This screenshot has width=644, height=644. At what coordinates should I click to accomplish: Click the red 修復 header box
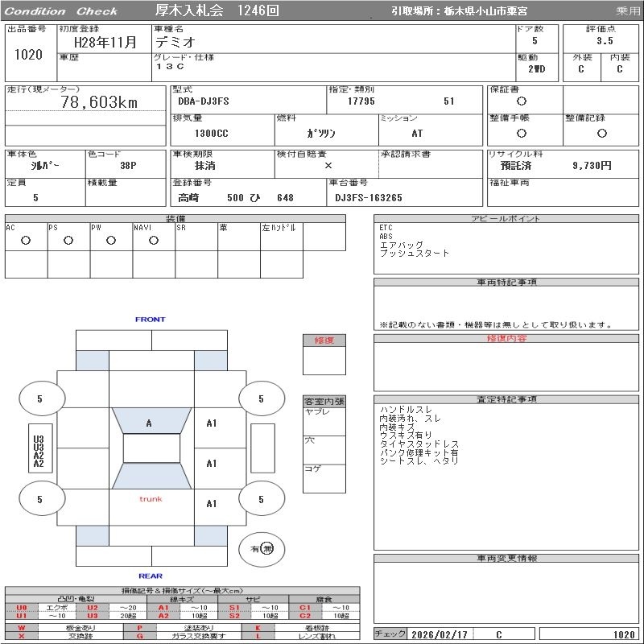324,341
